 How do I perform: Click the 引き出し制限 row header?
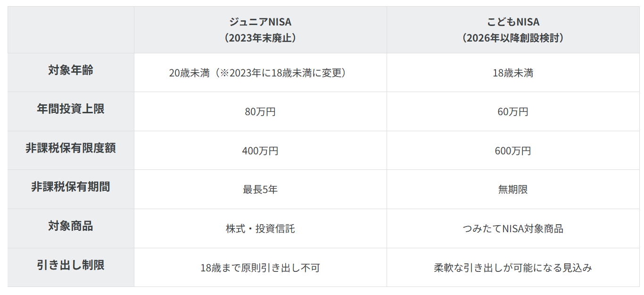[71, 266]
